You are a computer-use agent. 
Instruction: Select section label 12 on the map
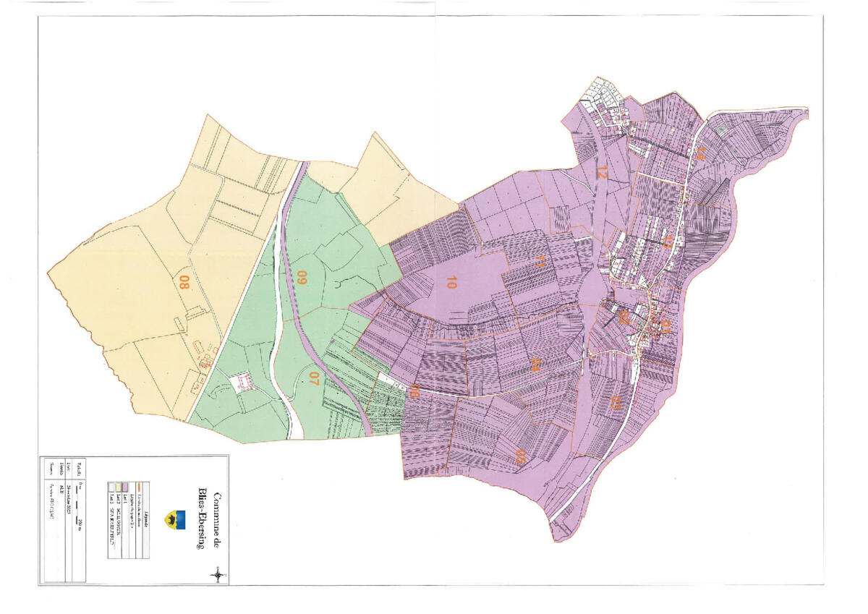[x=600, y=172]
